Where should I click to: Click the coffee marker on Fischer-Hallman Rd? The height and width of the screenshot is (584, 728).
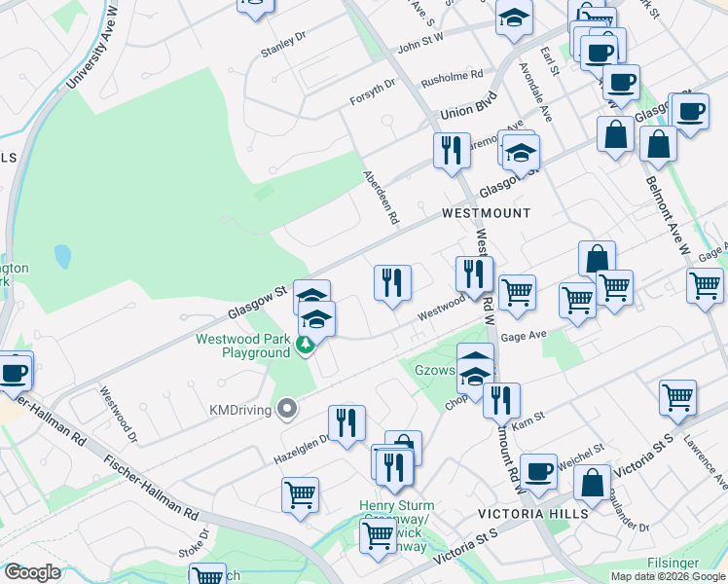pos(14,377)
